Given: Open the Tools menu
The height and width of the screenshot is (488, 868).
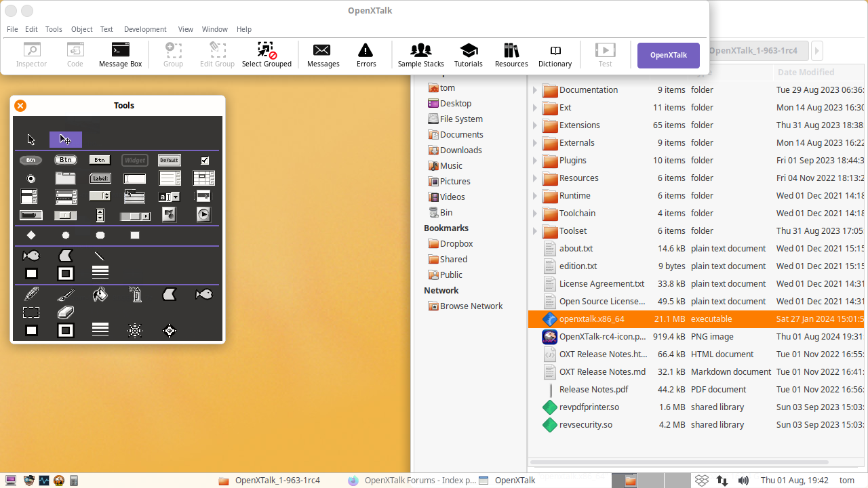Looking at the screenshot, I should point(54,29).
